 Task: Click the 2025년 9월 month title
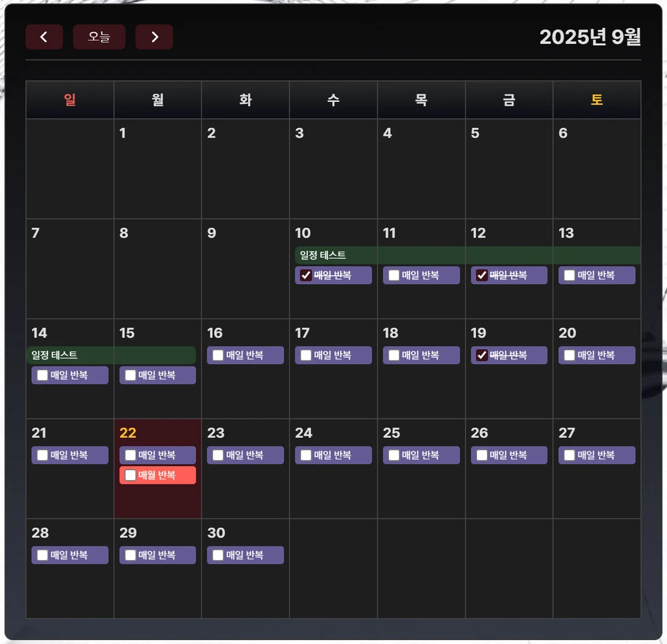click(x=590, y=37)
